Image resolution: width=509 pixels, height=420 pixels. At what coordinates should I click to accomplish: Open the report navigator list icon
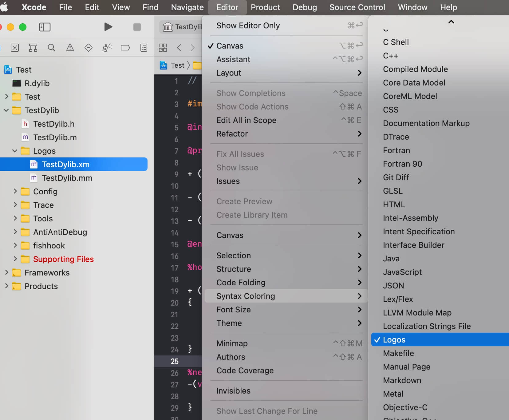point(144,48)
